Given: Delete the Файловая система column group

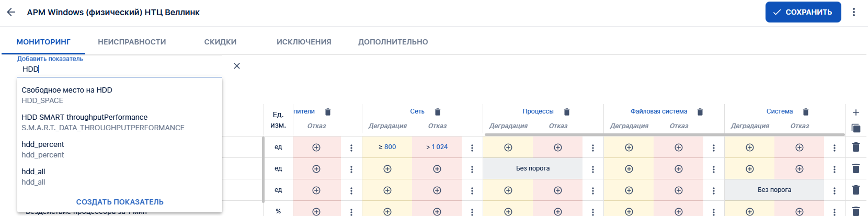Looking at the screenshot, I should coord(700,112).
